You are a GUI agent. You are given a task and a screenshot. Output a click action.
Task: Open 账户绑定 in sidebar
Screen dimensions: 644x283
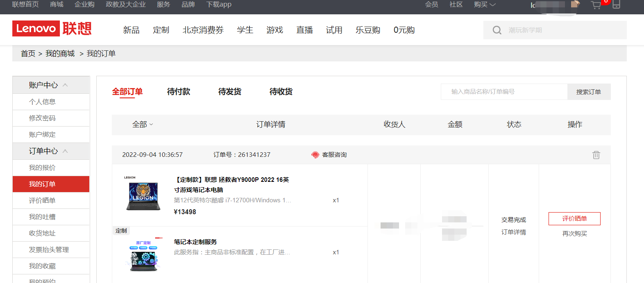(51, 134)
